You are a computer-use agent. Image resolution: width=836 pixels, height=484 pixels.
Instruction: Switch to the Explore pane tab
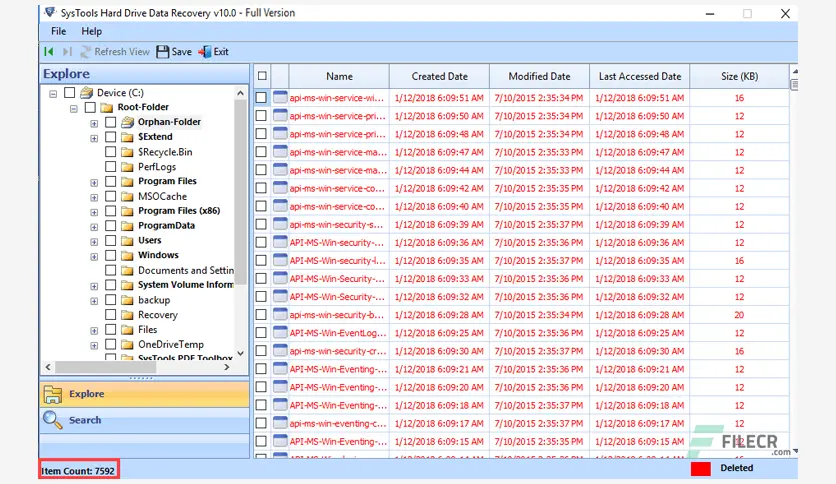tap(144, 394)
